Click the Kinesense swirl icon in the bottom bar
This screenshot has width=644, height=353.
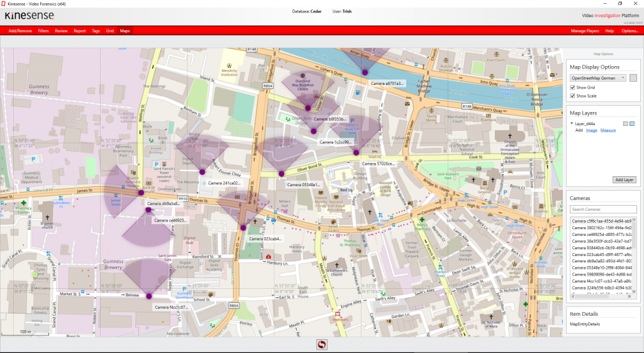coord(321,344)
